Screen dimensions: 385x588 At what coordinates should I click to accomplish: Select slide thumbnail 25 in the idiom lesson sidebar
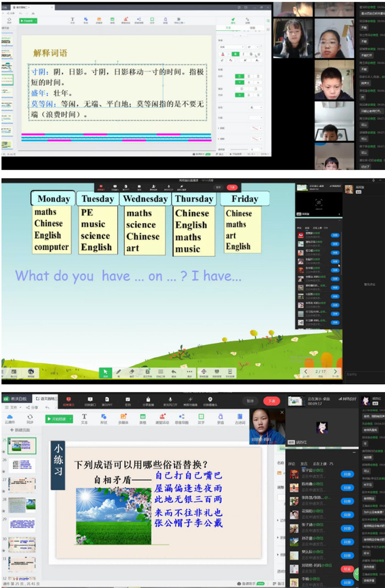click(22, 446)
